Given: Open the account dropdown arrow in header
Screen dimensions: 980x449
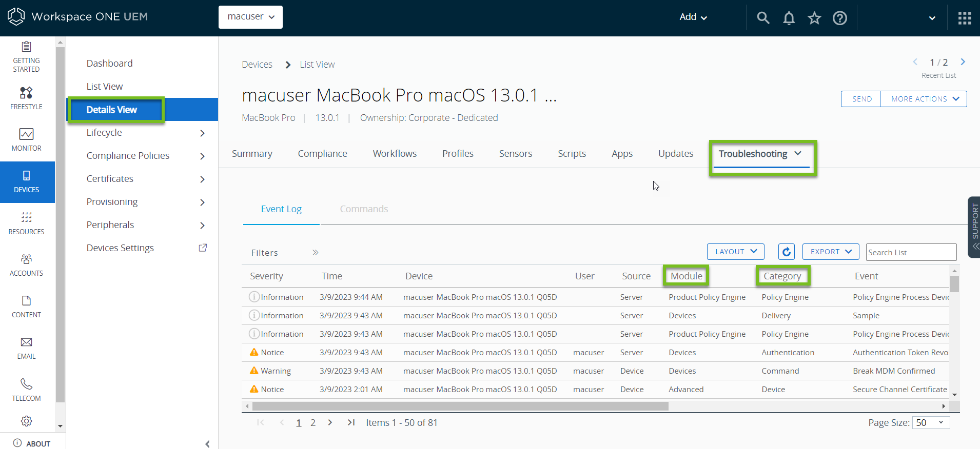Looking at the screenshot, I should coord(932,18).
